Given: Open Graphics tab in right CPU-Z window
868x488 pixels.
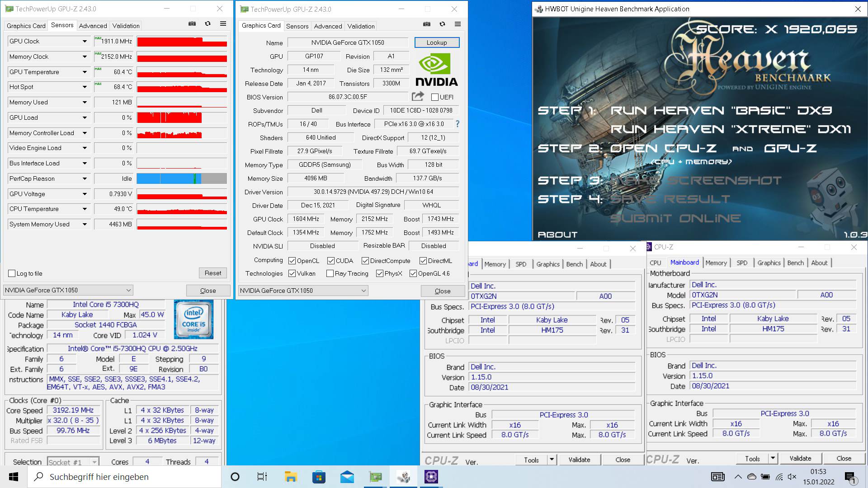Looking at the screenshot, I should (769, 263).
